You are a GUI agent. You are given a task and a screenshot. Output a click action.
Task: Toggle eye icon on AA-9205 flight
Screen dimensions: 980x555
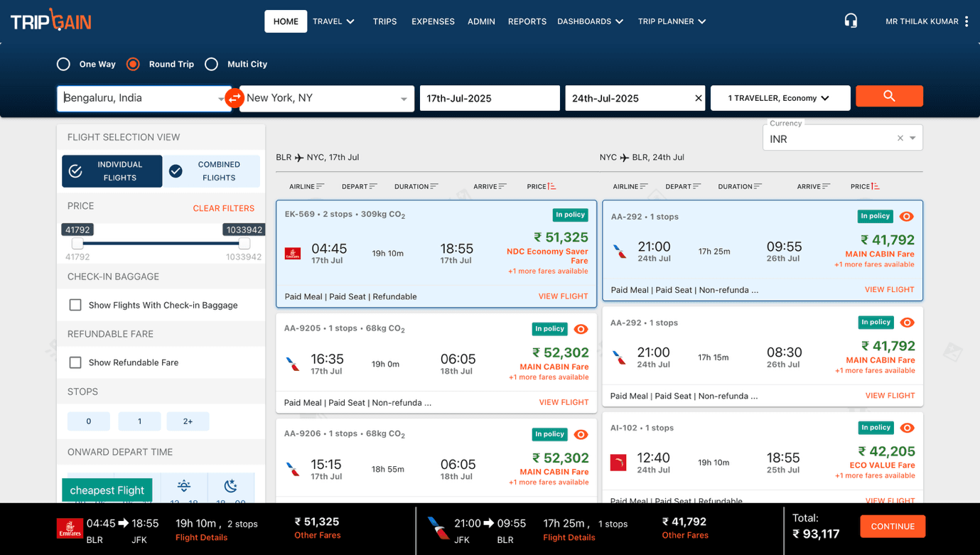tap(581, 329)
